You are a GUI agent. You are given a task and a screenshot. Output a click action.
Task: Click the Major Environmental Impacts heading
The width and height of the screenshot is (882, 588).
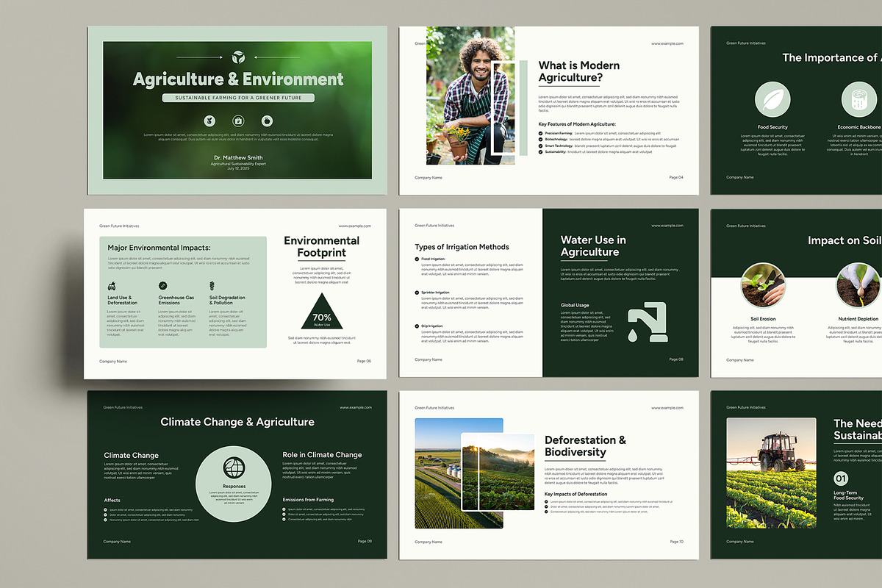[159, 248]
